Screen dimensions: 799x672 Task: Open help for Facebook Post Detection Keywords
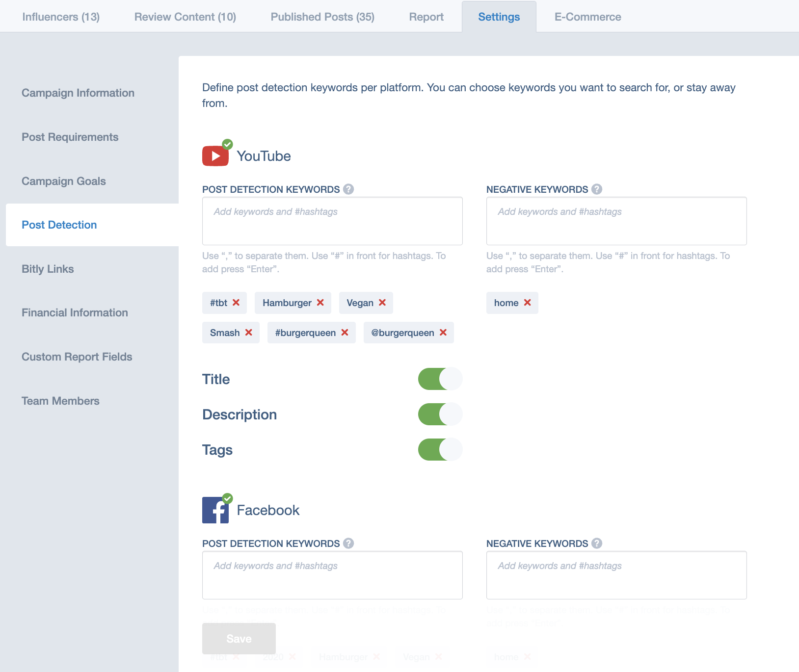coord(348,543)
